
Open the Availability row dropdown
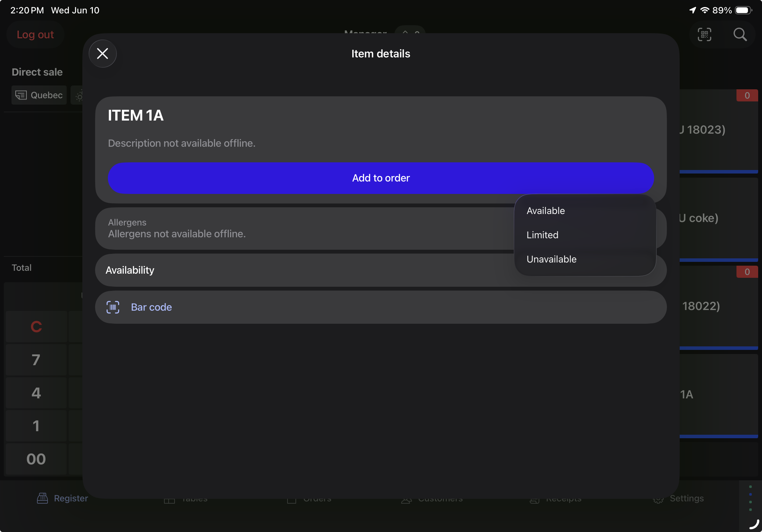381,270
